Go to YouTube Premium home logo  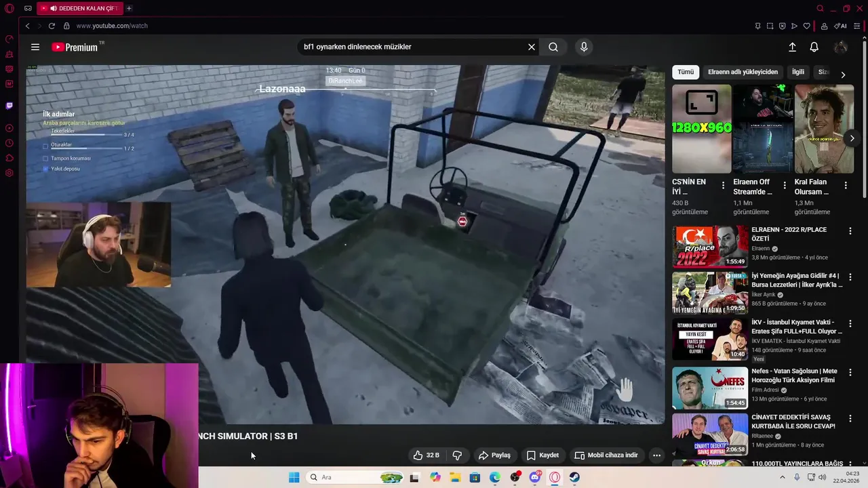(x=75, y=47)
